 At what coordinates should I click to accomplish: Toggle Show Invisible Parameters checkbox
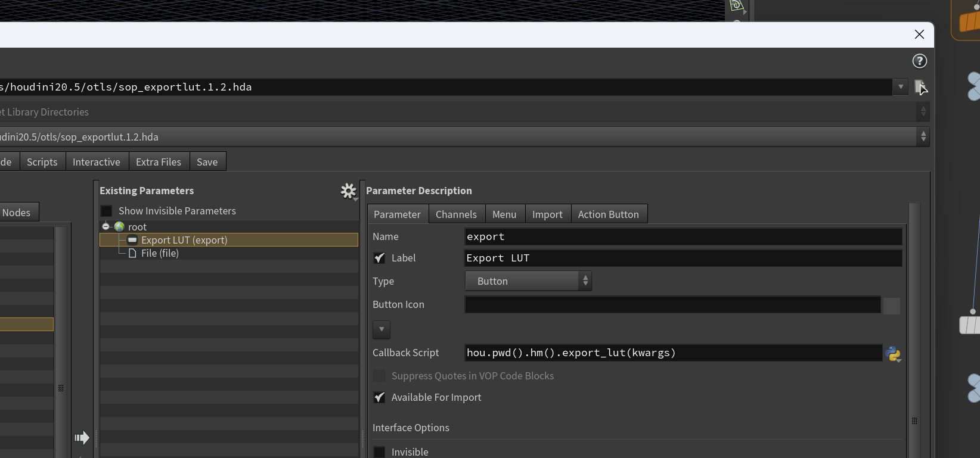pyautogui.click(x=107, y=211)
